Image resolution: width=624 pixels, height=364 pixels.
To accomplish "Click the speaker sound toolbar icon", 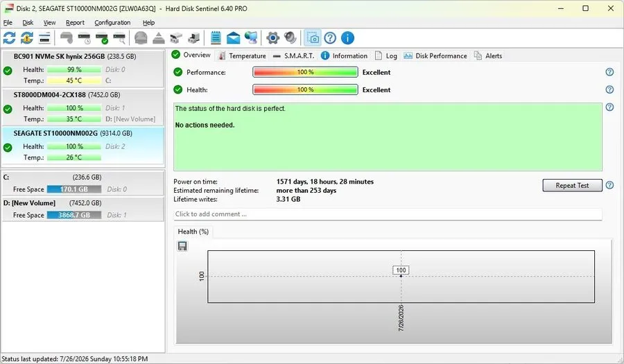I will click(x=291, y=38).
